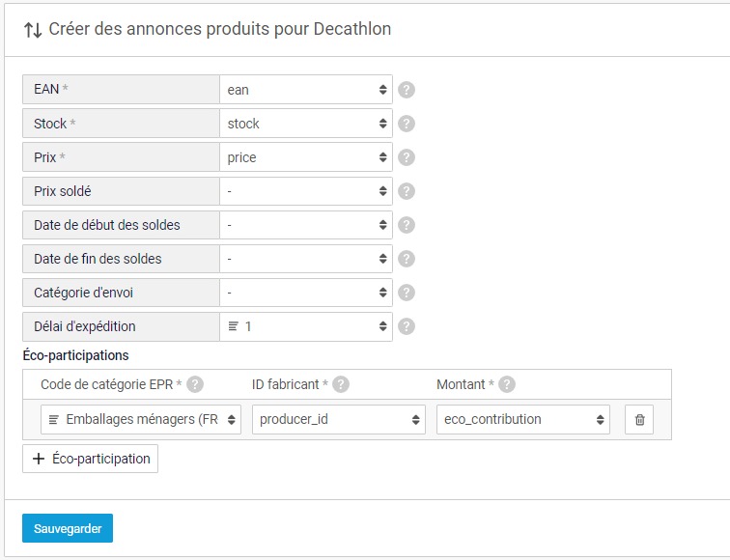The height and width of the screenshot is (560, 730).
Task: Delete the eco-participation row with trash icon
Action: click(x=639, y=419)
